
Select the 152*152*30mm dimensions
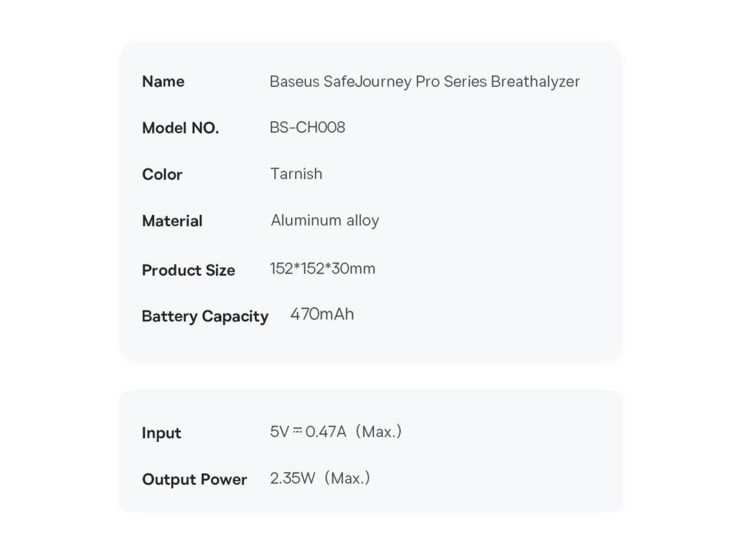(322, 269)
